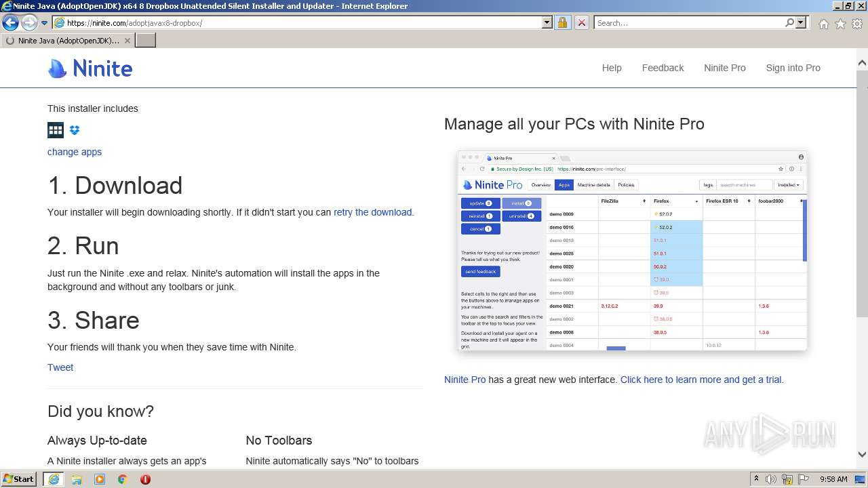Open Internet Explorer in the taskbar
Viewport: 868px width, 488px height.
point(54,479)
